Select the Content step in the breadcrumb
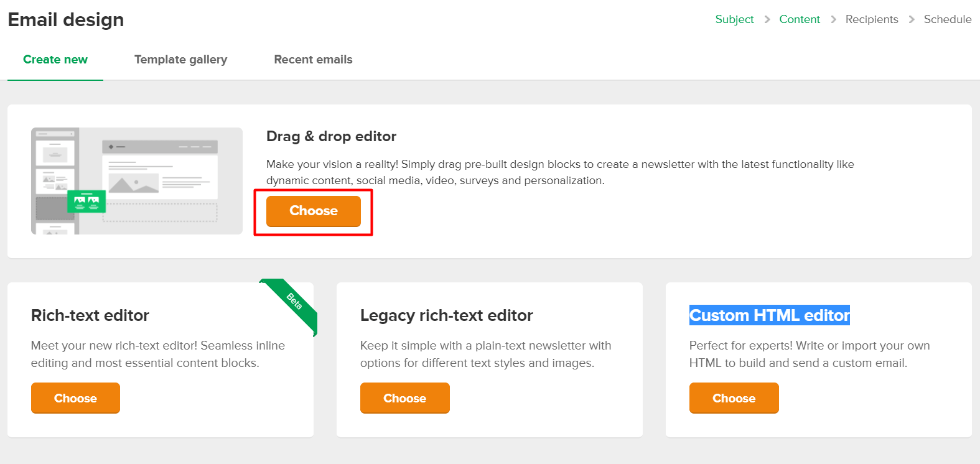The height and width of the screenshot is (464, 980). click(800, 19)
